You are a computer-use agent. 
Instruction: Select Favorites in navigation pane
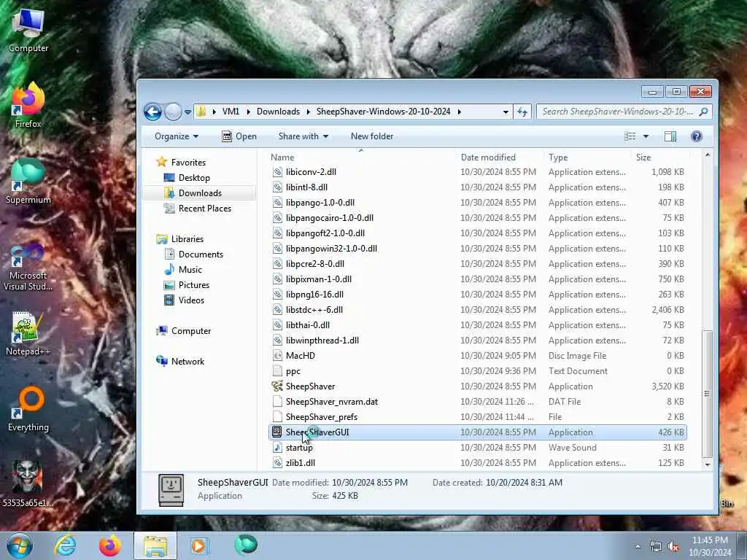pos(189,163)
